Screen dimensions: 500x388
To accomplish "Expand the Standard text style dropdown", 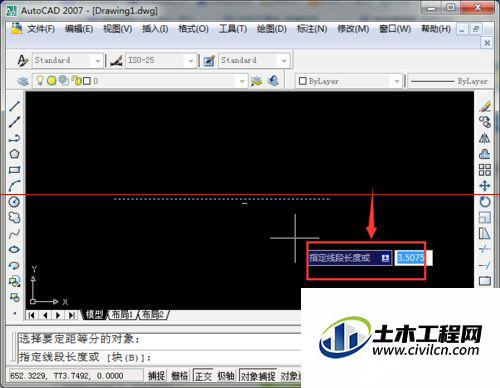I will pyautogui.click(x=97, y=61).
